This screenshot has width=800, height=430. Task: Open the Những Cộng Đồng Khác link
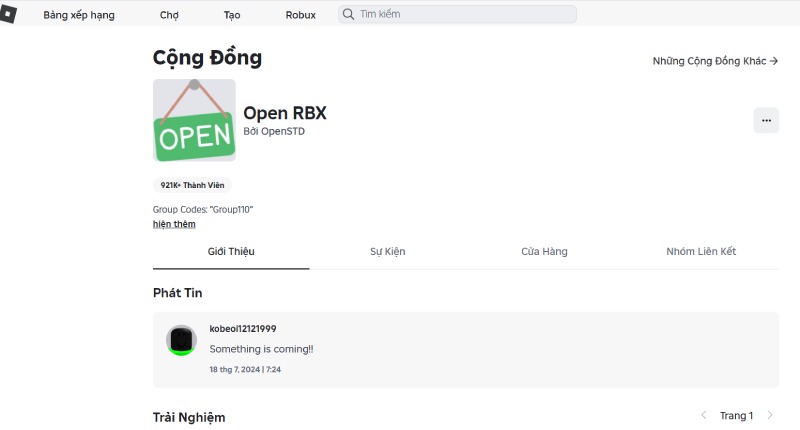[x=715, y=61]
